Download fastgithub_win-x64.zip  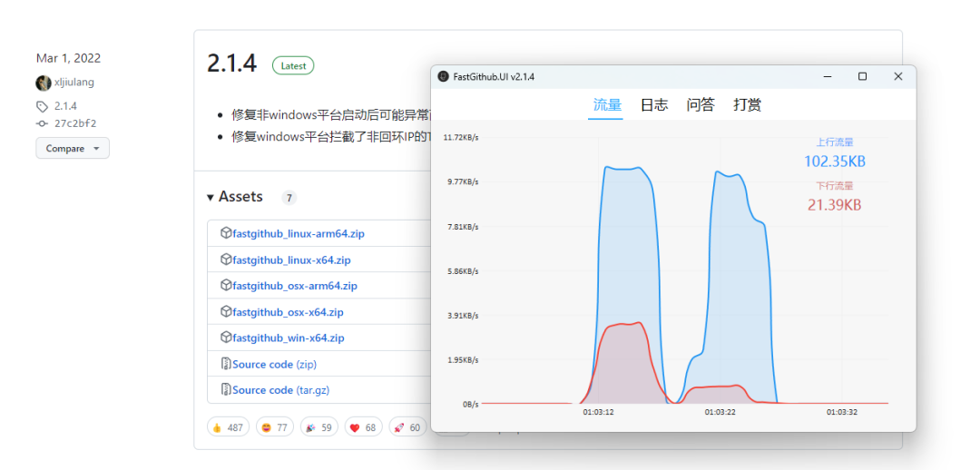pos(289,338)
